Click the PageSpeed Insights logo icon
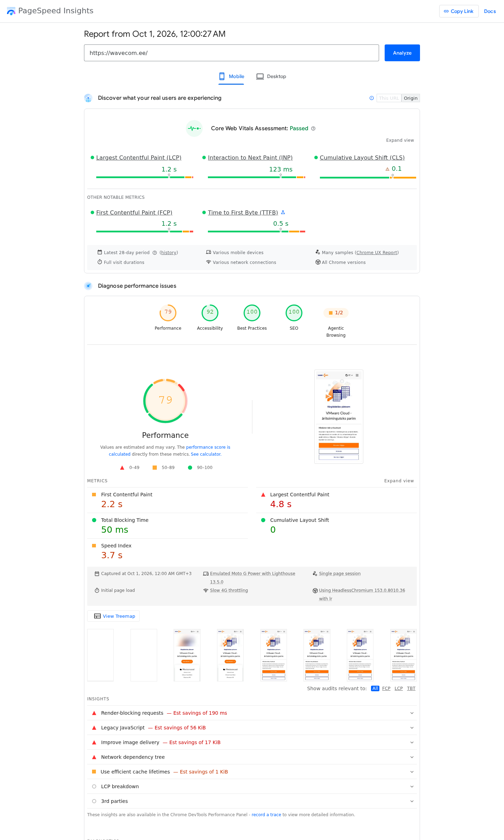The height and width of the screenshot is (840, 504). 11,11
